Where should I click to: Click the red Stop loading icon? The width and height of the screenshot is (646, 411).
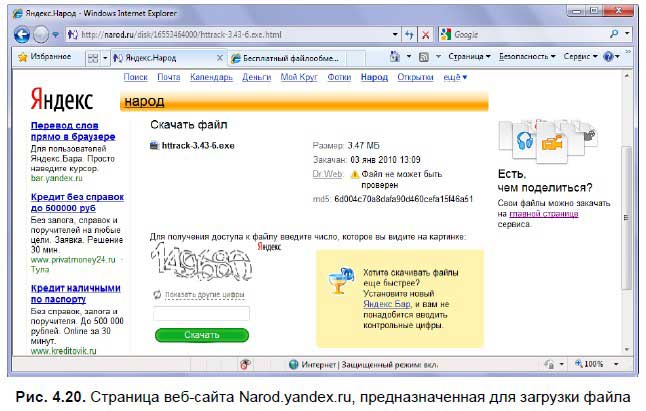[425, 34]
